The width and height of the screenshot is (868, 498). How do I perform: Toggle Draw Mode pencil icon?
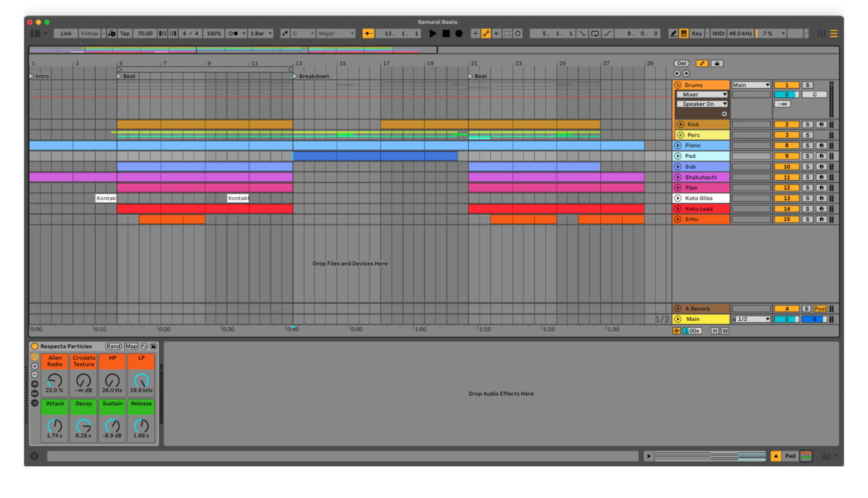pyautogui.click(x=673, y=33)
